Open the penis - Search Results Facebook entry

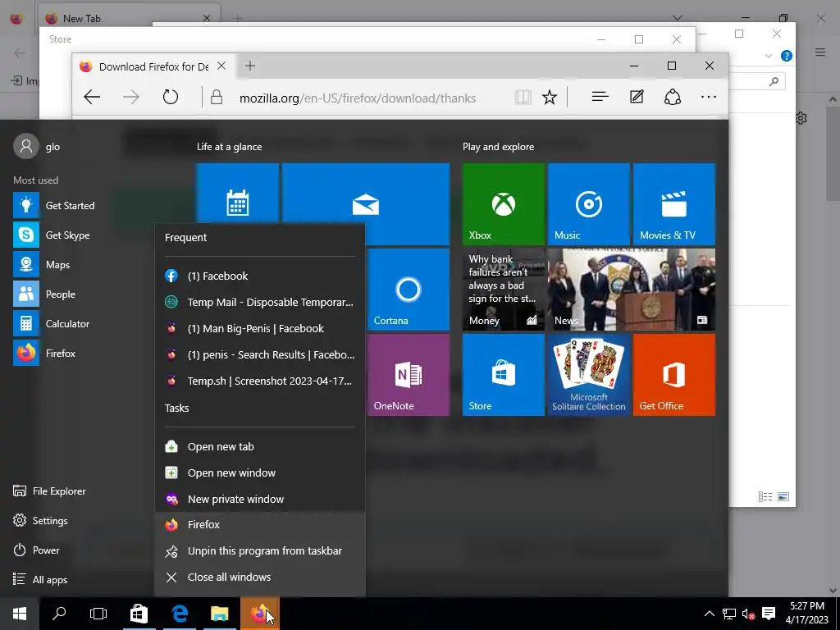(260, 354)
